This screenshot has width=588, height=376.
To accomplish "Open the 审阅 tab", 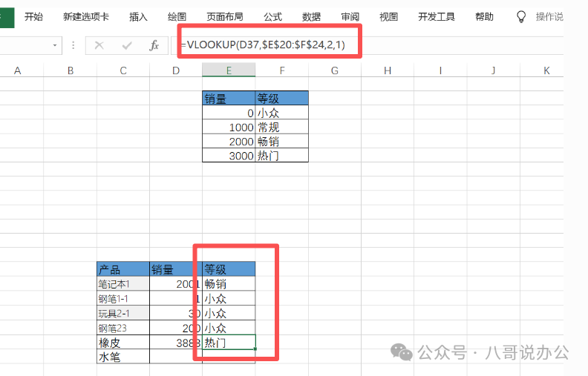I will coord(350,17).
